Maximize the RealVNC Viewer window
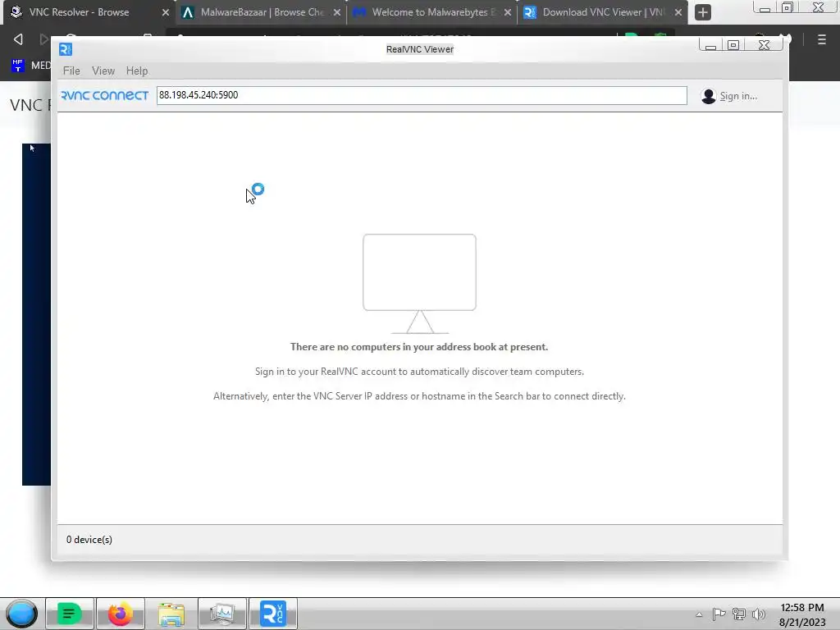The image size is (840, 630). point(733,46)
